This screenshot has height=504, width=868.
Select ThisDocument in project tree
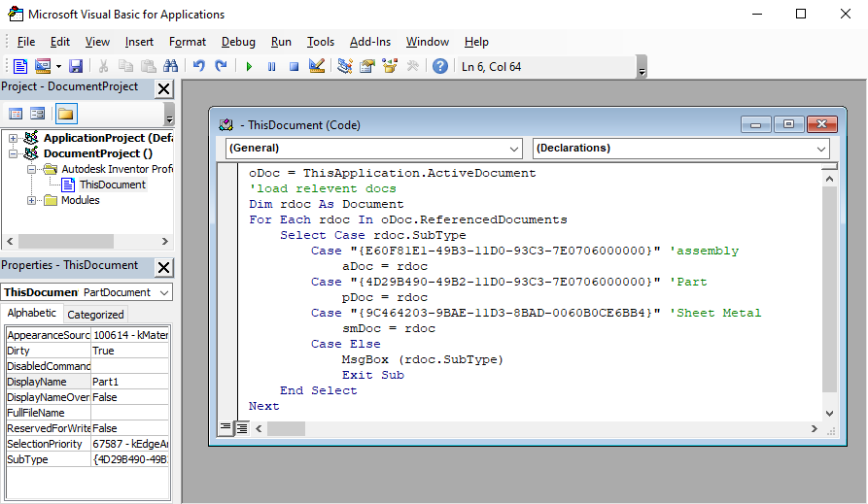coord(112,185)
